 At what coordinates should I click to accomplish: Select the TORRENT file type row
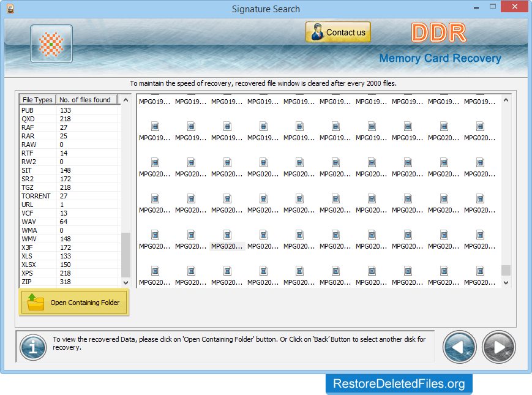coord(70,196)
